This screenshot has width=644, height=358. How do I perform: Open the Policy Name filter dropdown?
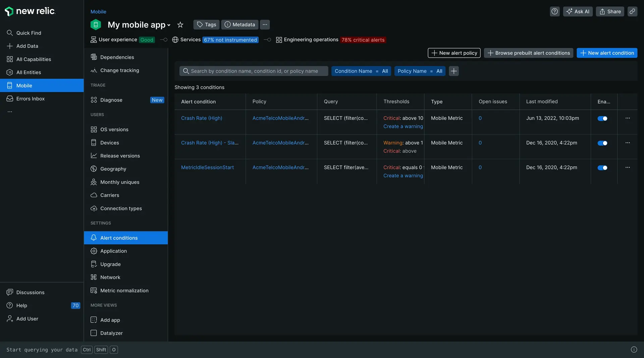coord(419,71)
